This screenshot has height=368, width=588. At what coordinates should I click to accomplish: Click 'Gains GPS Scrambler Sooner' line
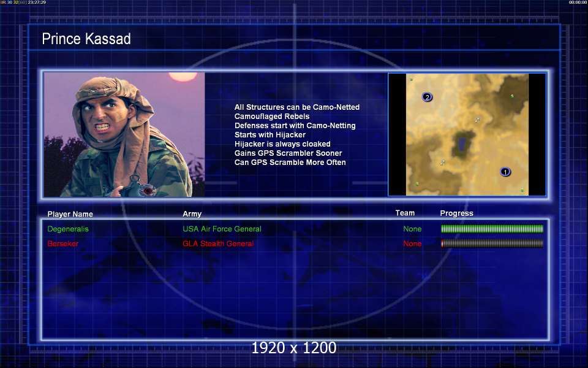tap(288, 153)
